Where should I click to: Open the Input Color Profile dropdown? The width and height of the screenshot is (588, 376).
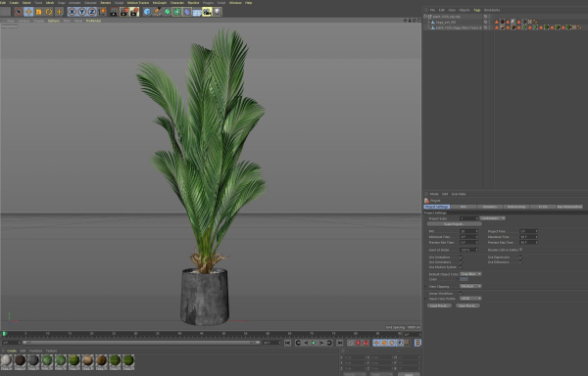click(x=470, y=299)
